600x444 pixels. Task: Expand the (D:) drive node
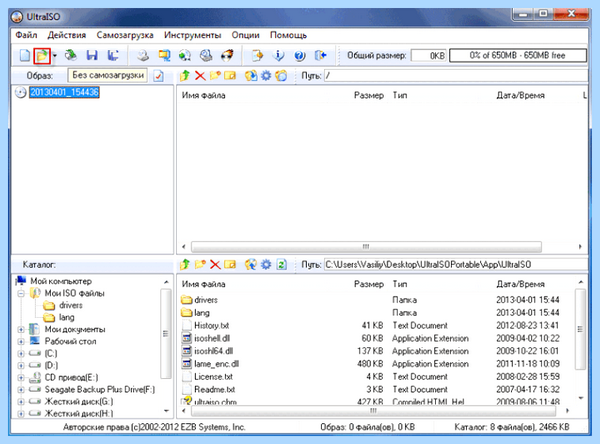point(21,366)
